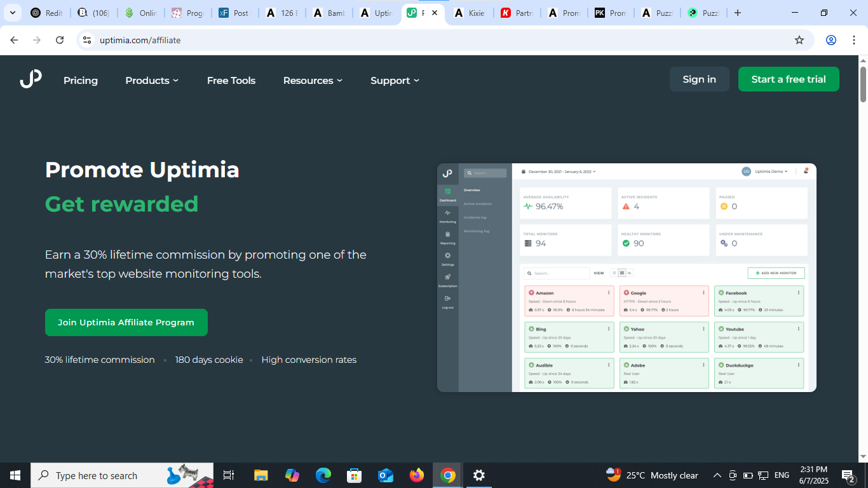Click the clock showing 2:31 PM

(x=814, y=470)
